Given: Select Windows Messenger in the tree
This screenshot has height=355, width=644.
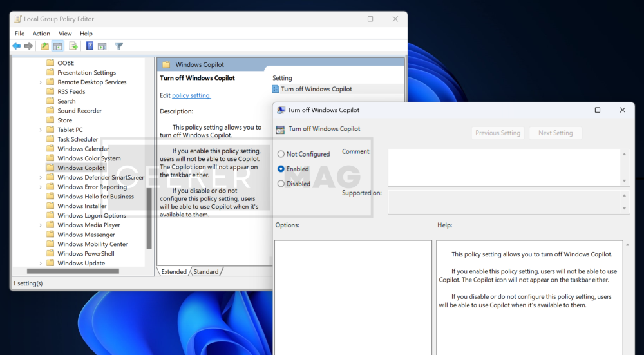Looking at the screenshot, I should pos(86,235).
